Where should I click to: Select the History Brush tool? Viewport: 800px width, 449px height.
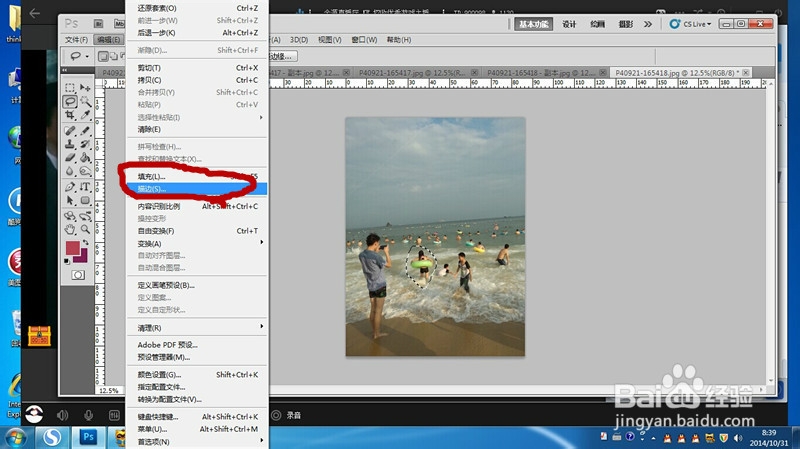point(85,144)
